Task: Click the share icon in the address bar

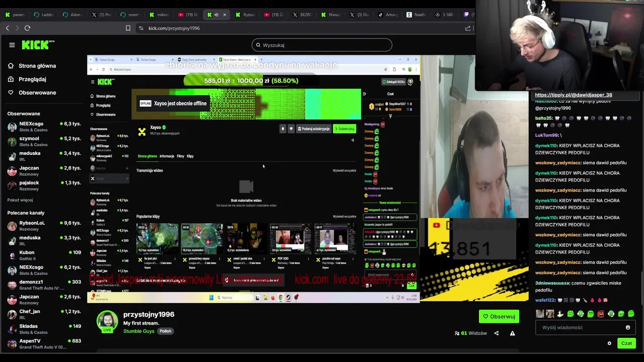Action: pyautogui.click(x=468, y=28)
